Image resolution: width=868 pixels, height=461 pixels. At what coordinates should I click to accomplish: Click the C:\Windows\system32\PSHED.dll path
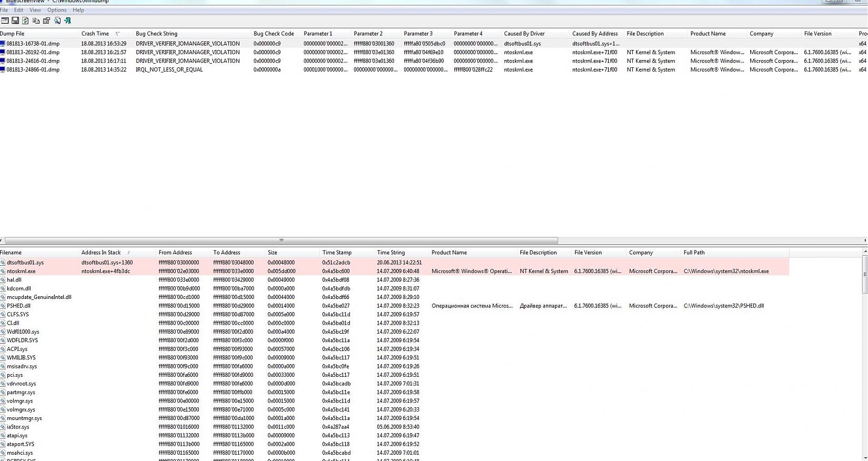[x=723, y=306]
